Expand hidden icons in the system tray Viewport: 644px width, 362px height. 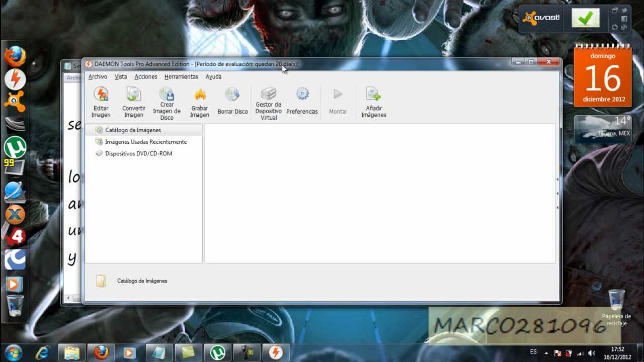tap(547, 353)
